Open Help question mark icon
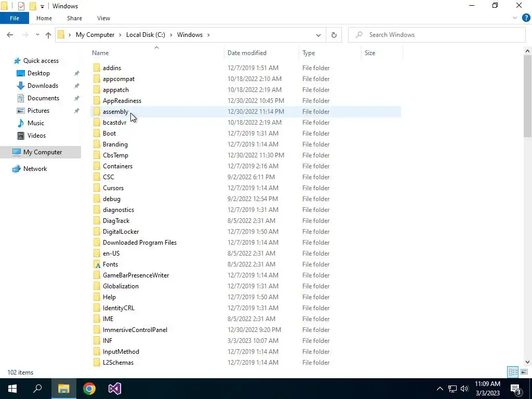Viewport: 532px width, 399px height. 526,18
